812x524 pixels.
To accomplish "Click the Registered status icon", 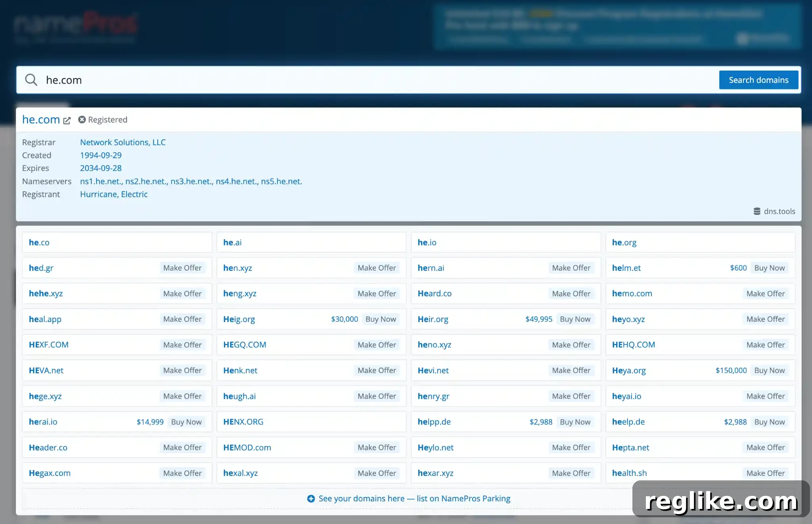I will [x=82, y=119].
